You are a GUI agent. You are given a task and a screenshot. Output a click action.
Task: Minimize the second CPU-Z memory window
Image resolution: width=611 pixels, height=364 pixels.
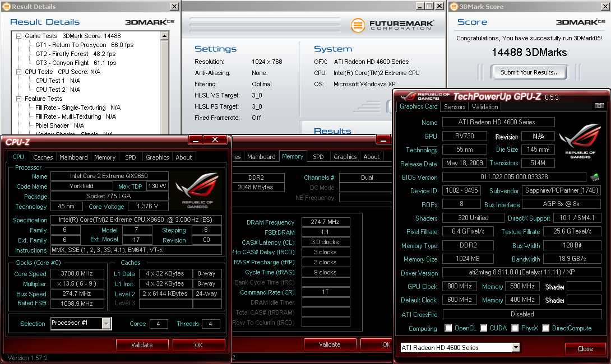pos(383,140)
